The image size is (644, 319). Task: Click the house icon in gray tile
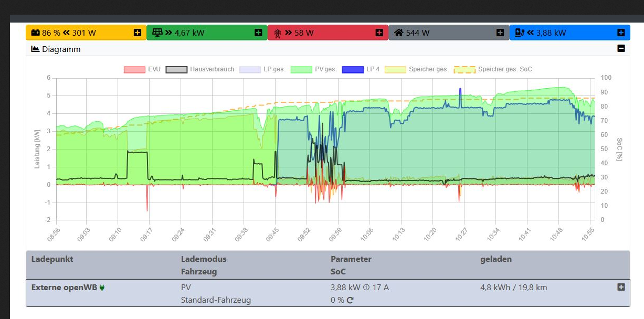(399, 33)
